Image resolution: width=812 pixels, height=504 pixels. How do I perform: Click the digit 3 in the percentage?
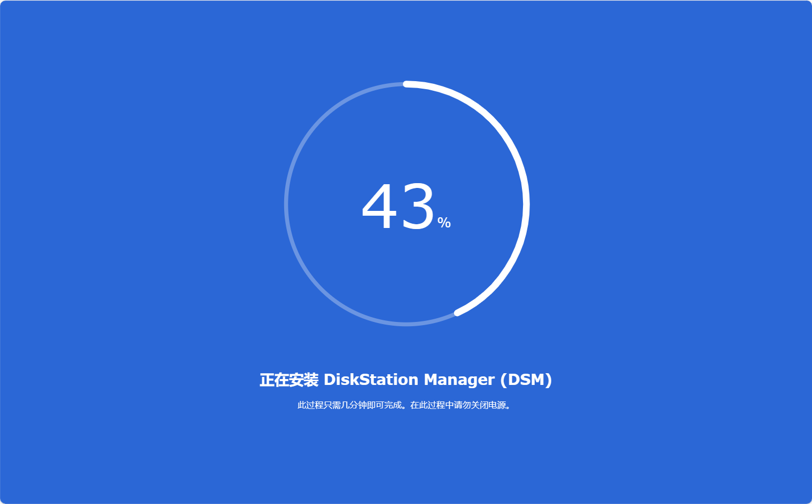click(x=418, y=207)
